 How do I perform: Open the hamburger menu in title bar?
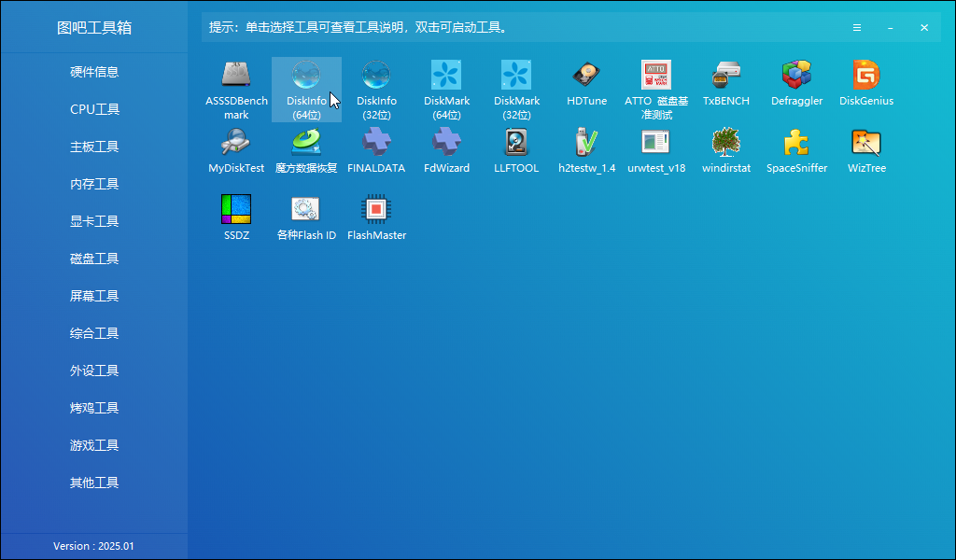tap(857, 27)
